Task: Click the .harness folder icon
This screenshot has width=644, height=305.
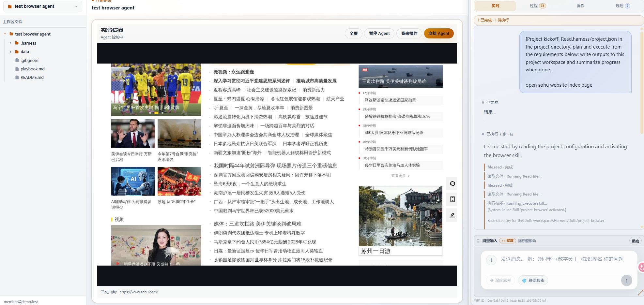Action: pos(17,43)
